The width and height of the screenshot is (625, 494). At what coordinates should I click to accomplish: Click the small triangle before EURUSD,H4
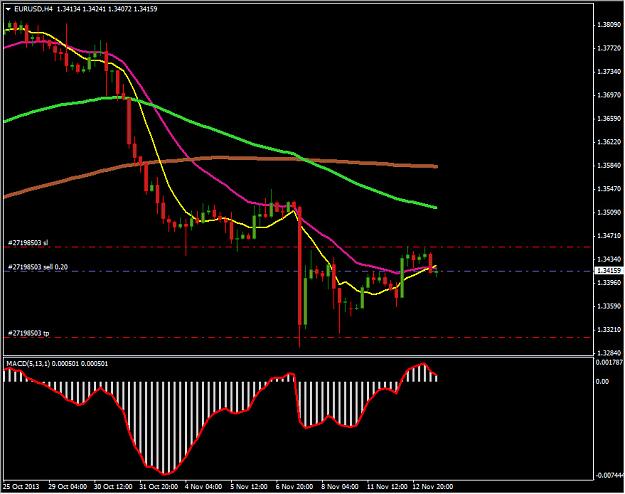(8, 9)
